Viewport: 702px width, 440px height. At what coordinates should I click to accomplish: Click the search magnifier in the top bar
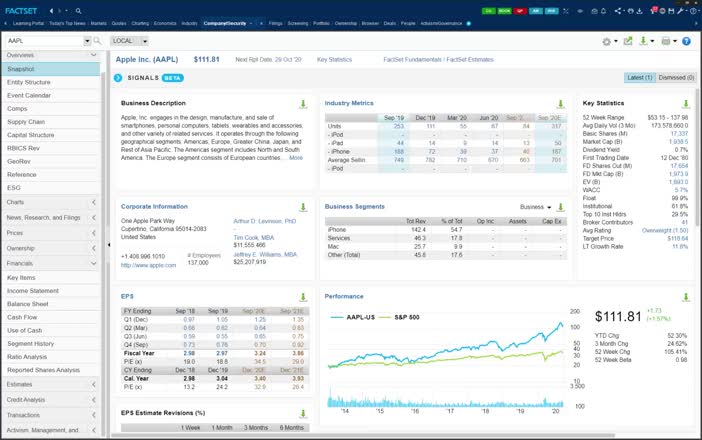pos(78,11)
